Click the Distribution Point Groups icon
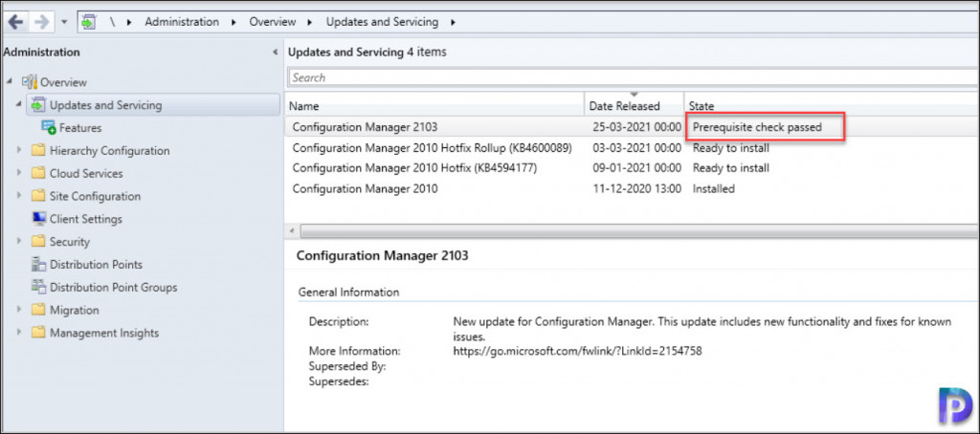This screenshot has width=980, height=434. point(38,287)
